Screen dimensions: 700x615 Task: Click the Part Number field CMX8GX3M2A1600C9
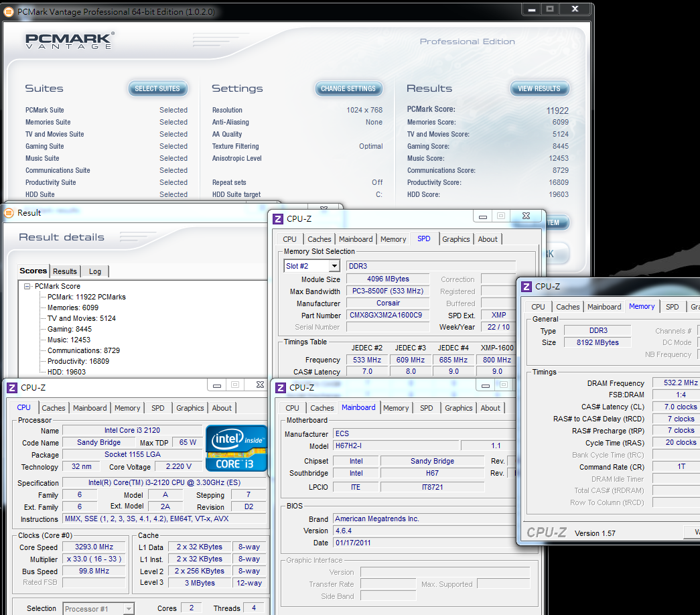pyautogui.click(x=388, y=315)
